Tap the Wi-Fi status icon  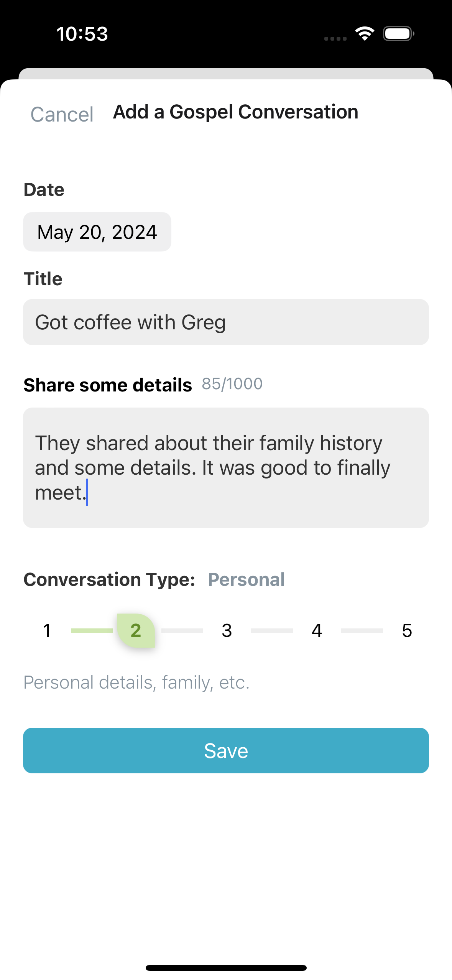pos(365,34)
